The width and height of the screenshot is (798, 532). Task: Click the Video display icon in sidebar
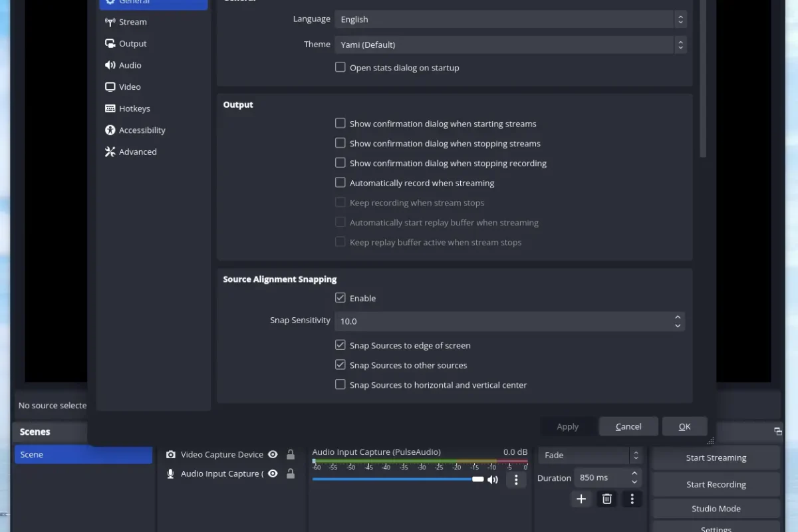click(110, 87)
